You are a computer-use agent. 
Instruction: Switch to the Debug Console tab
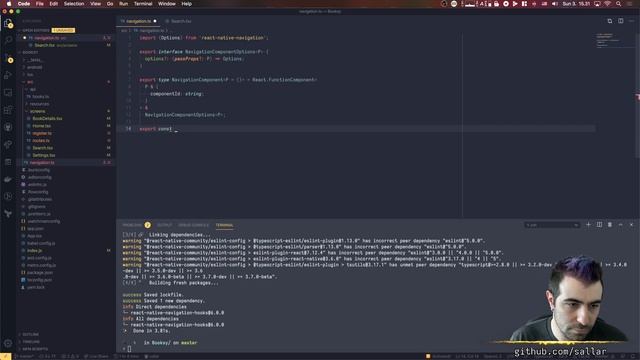point(193,225)
